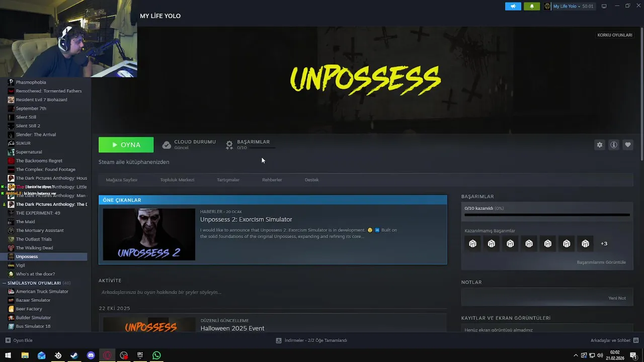This screenshot has height=362, width=644.
Task: Click the achievements progress bar in the Başarımlar panel
Action: coord(547,215)
